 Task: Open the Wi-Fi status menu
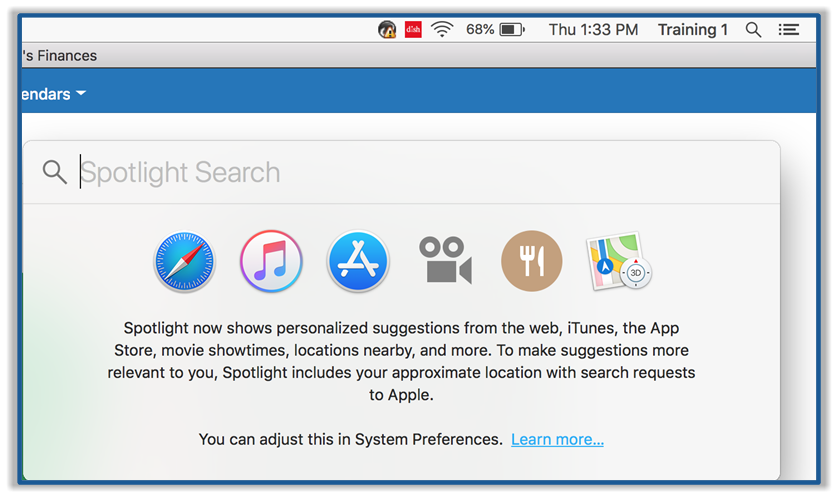click(x=442, y=30)
